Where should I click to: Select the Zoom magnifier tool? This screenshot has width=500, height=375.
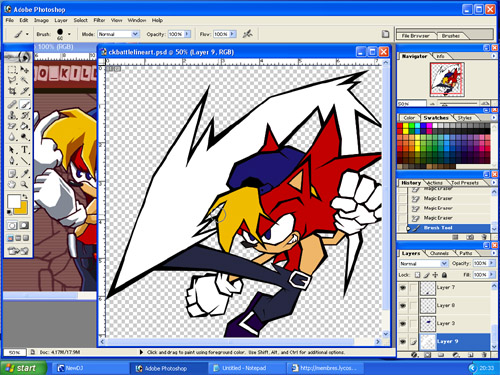(x=24, y=184)
